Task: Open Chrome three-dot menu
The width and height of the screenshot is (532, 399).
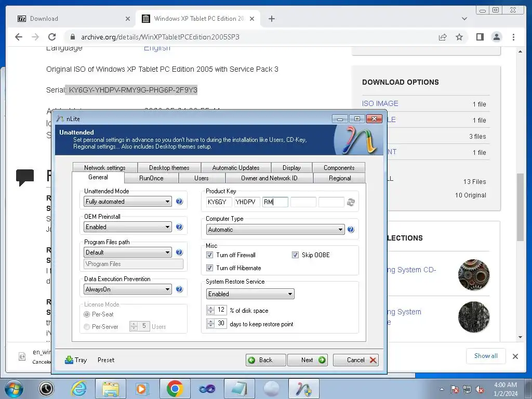Action: coord(513,37)
